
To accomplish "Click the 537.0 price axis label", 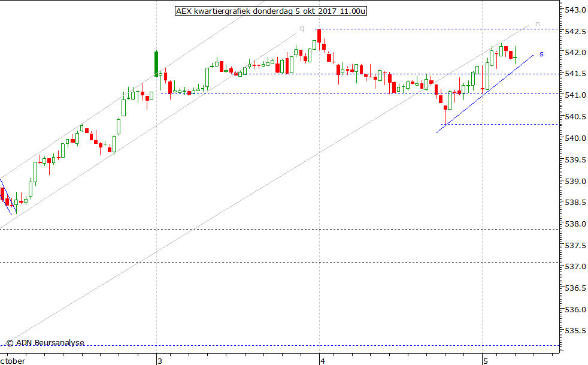I will [x=575, y=267].
